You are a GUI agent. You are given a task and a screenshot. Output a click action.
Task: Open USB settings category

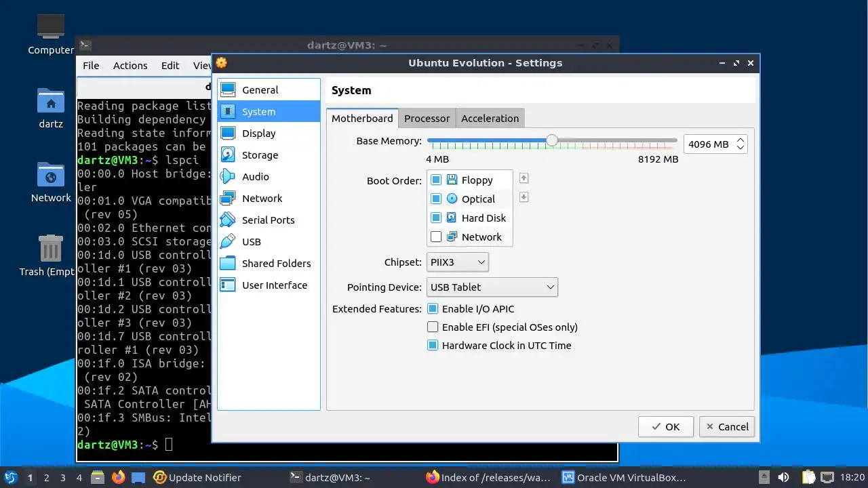(269, 242)
